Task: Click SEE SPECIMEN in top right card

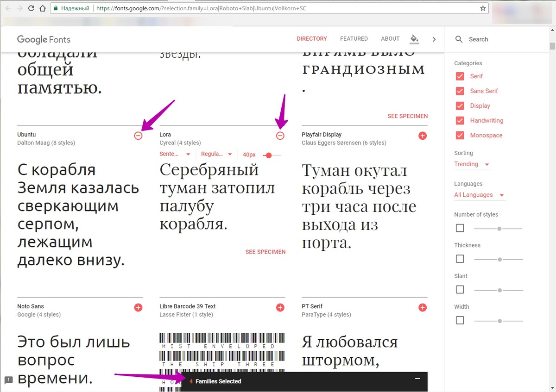Action: point(408,116)
